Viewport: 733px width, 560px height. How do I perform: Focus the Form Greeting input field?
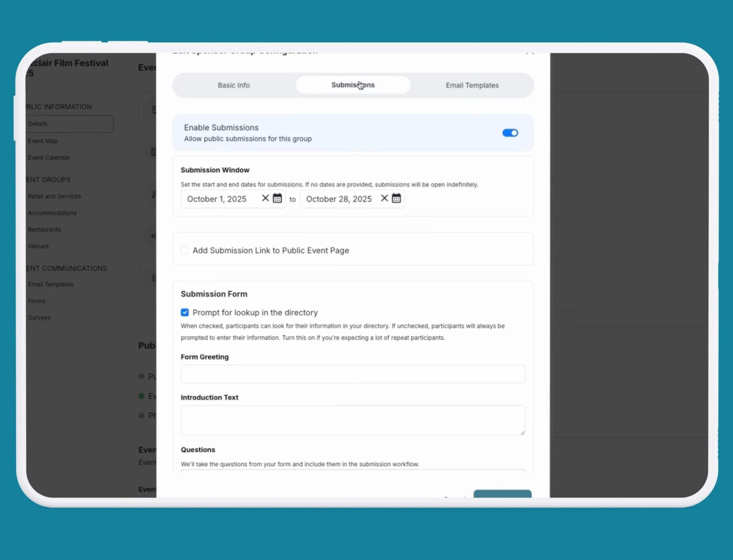click(353, 374)
